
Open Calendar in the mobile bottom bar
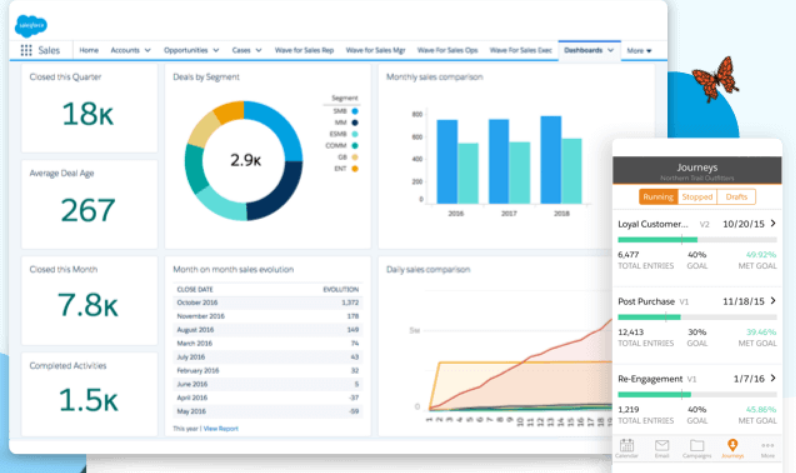pos(627,447)
